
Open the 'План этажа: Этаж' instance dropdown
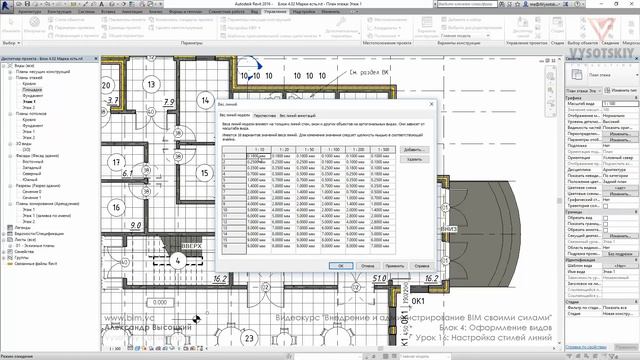583,91
